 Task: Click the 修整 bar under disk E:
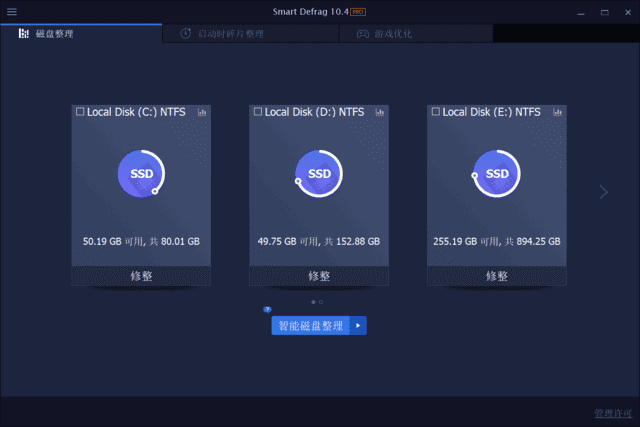click(x=497, y=276)
